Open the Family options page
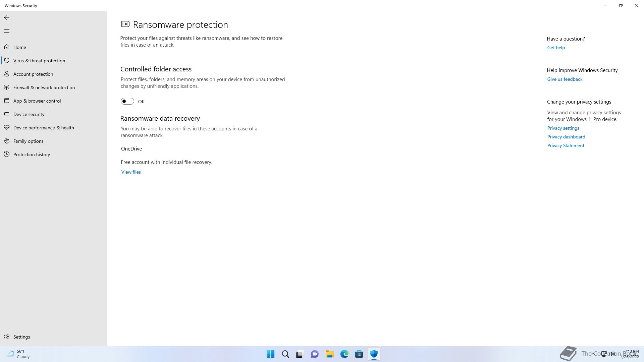Viewport: 644px width, 362px height. click(x=28, y=141)
